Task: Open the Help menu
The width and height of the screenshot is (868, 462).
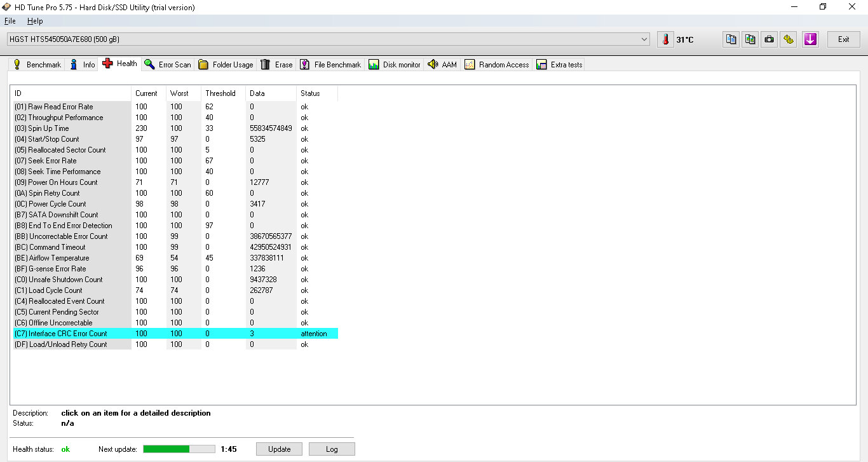Action: point(35,21)
